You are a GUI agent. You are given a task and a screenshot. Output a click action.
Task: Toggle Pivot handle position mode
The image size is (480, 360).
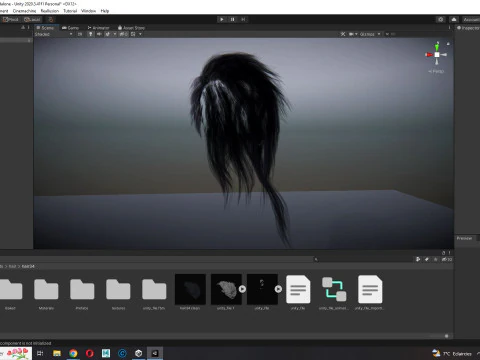tap(11, 19)
